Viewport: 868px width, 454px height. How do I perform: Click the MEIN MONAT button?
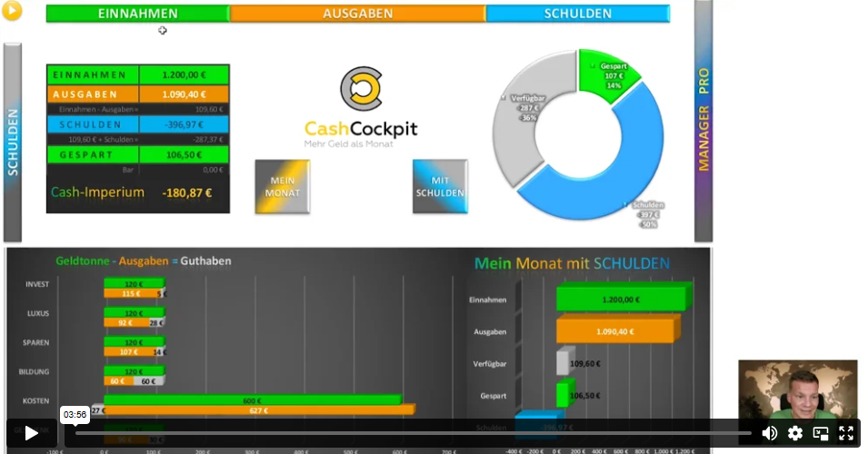click(283, 187)
